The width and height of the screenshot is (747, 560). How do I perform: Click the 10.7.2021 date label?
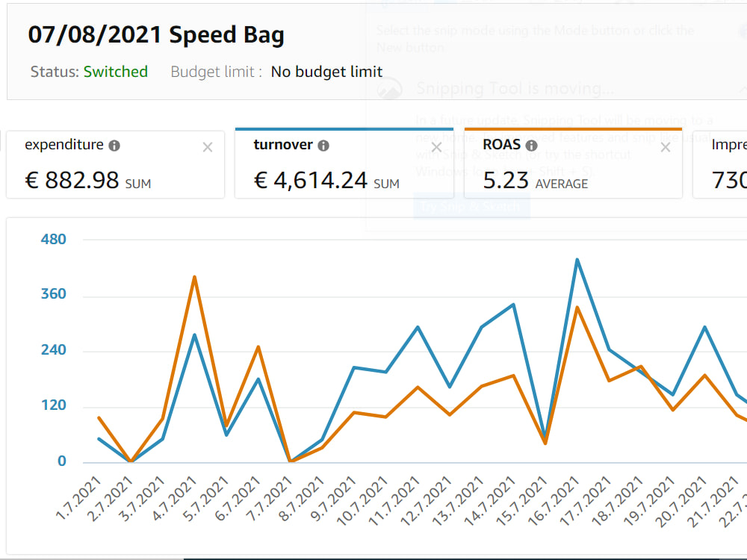pos(363,500)
